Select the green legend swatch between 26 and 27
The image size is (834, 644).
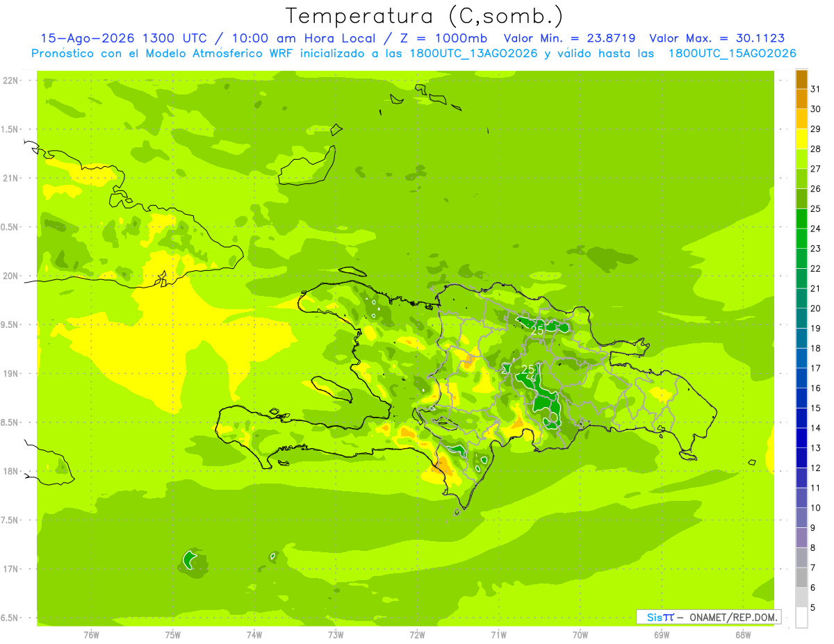coord(801,179)
